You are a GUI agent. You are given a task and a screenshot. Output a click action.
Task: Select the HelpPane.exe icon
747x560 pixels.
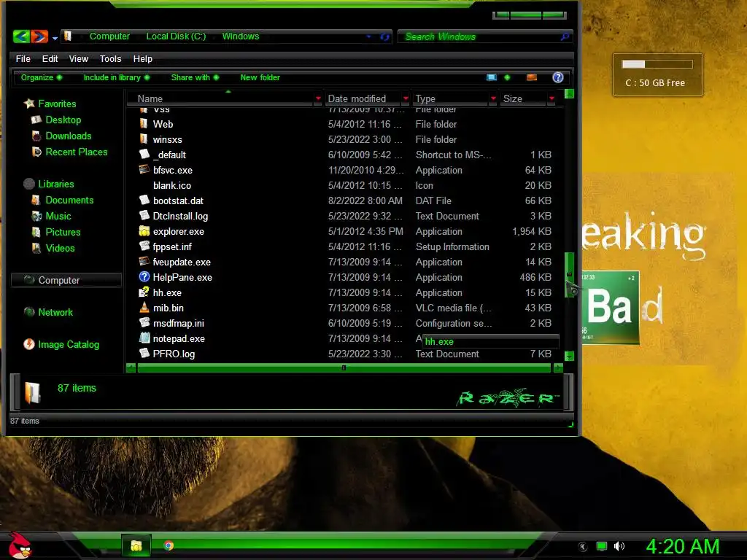pyautogui.click(x=144, y=276)
